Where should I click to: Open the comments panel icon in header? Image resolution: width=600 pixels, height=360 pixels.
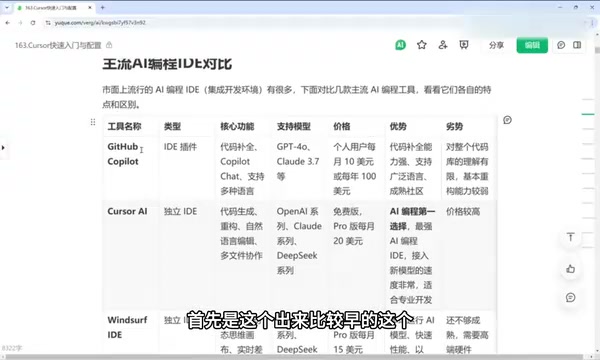point(561,45)
